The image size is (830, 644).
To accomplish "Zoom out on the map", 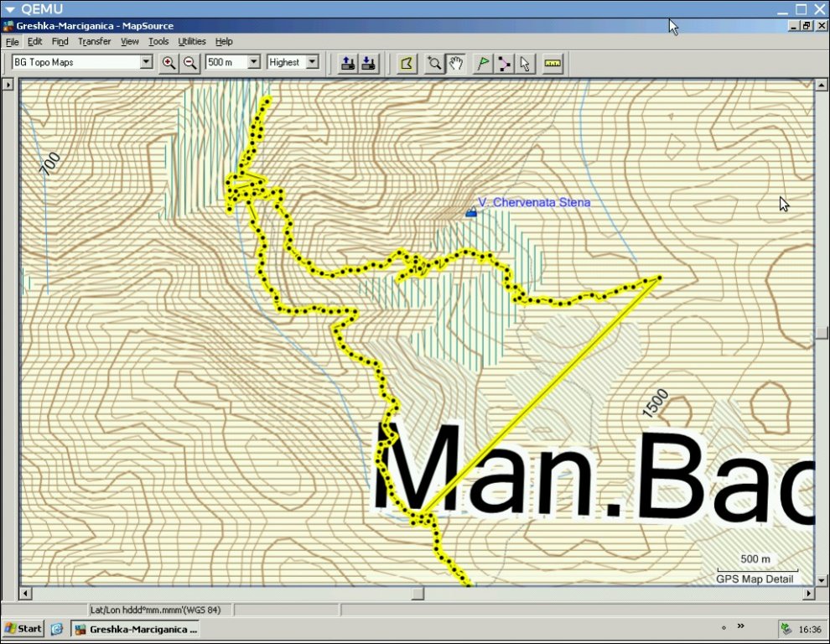I will [190, 63].
